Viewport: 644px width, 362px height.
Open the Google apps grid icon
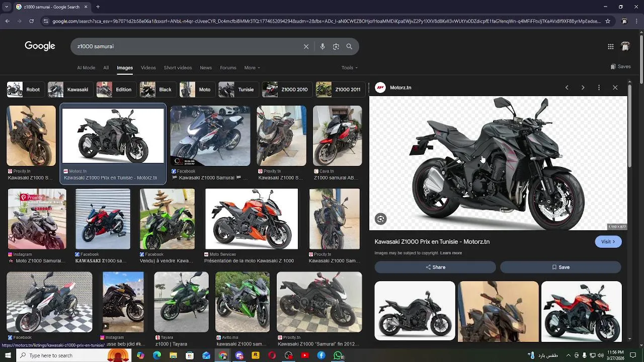611,46
